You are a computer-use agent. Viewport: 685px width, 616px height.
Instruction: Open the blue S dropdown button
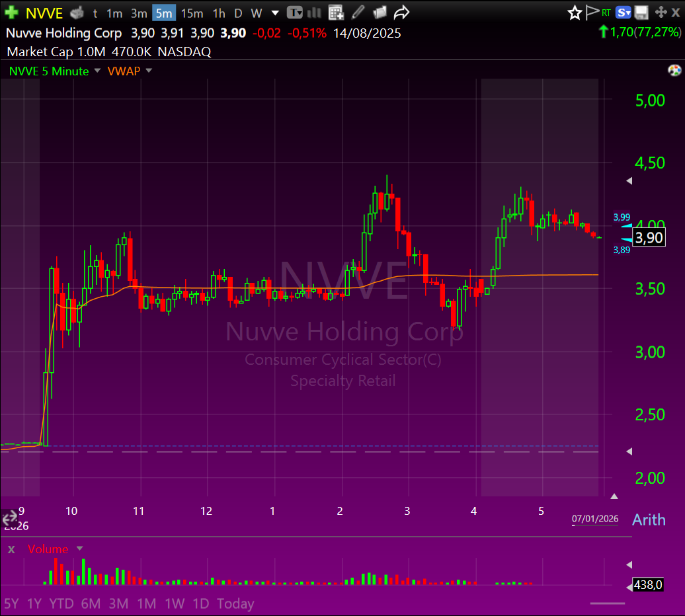click(x=624, y=13)
